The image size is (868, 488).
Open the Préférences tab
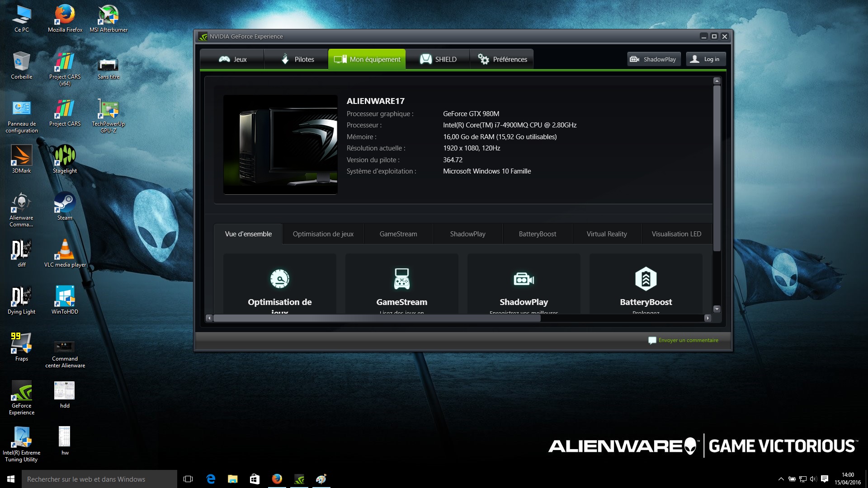click(502, 59)
